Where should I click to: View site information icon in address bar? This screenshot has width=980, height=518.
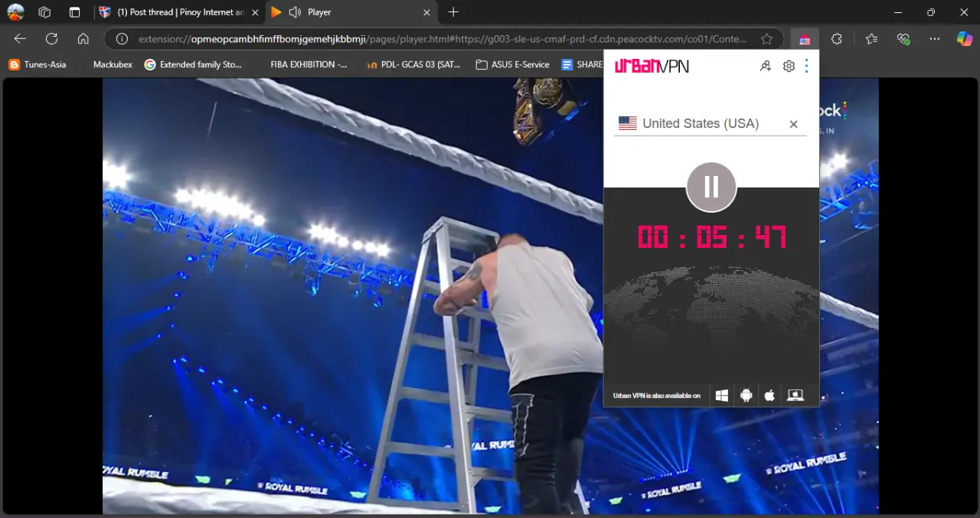click(121, 39)
